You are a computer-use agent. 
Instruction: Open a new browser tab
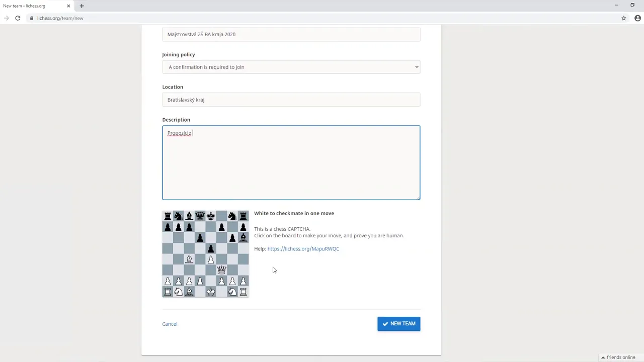point(82,6)
